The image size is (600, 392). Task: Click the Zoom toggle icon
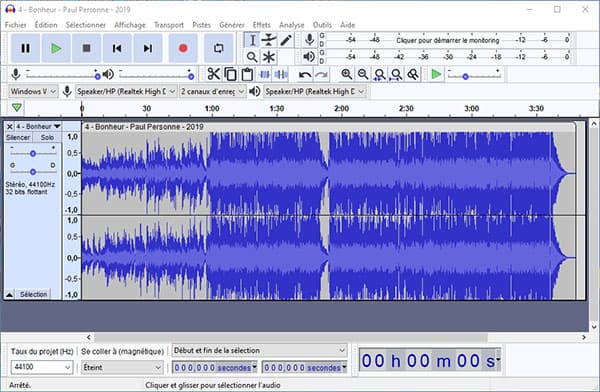pyautogui.click(x=413, y=74)
